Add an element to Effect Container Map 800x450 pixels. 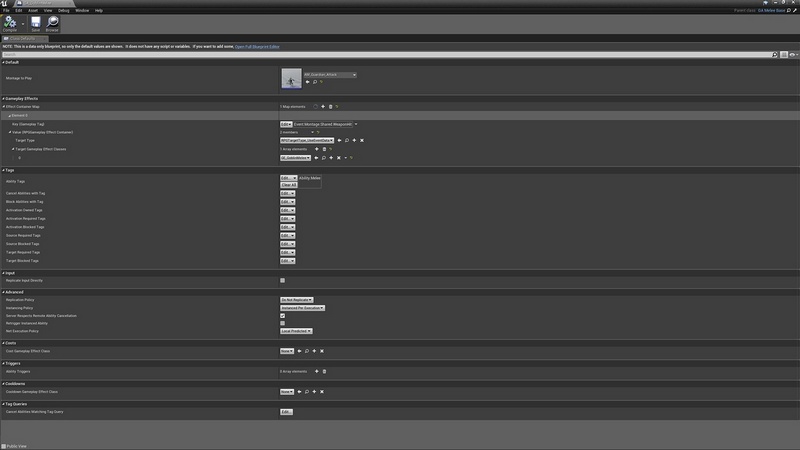(323, 106)
